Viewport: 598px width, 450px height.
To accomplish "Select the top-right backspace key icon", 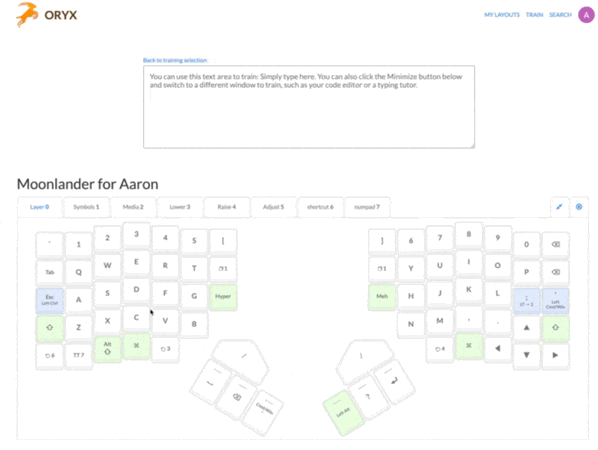I will pos(556,244).
